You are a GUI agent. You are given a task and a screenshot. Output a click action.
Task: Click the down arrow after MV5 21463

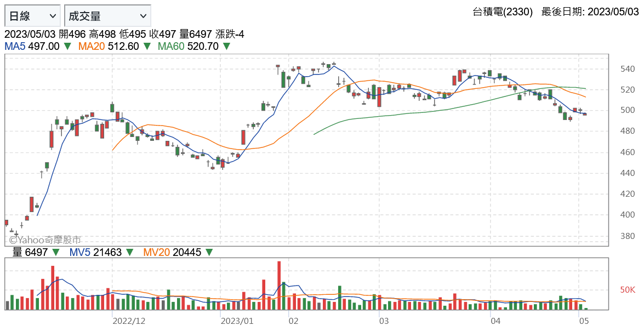click(129, 252)
